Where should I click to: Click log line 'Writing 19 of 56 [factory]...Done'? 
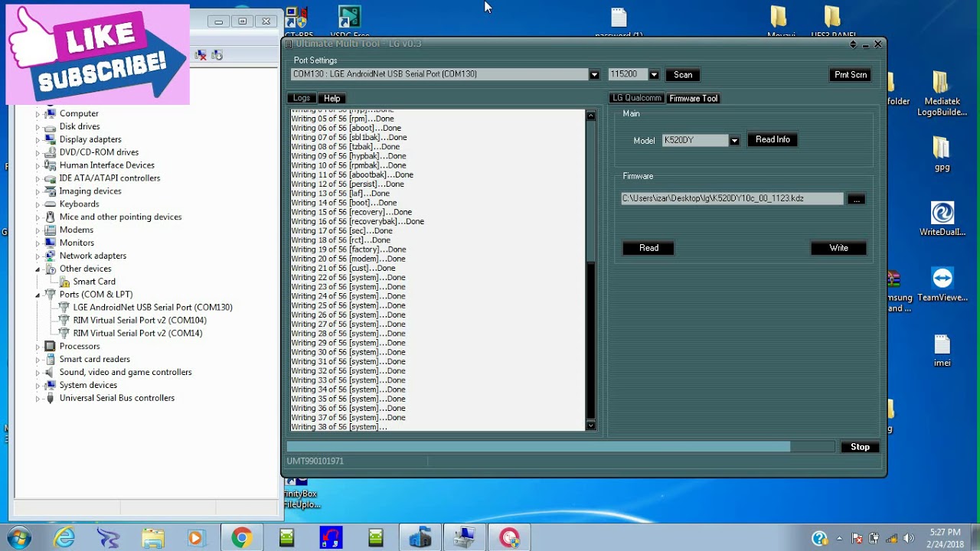click(348, 249)
